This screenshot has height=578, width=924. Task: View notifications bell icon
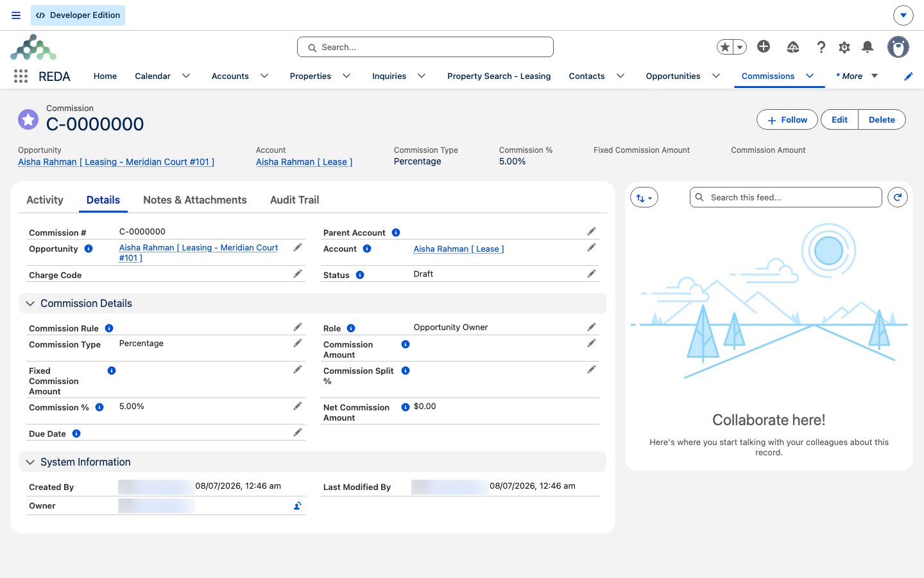click(868, 47)
